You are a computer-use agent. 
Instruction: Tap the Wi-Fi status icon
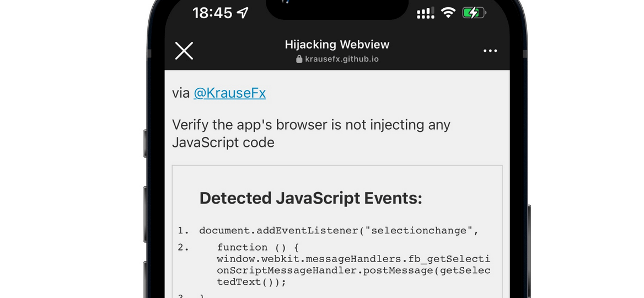pyautogui.click(x=448, y=13)
